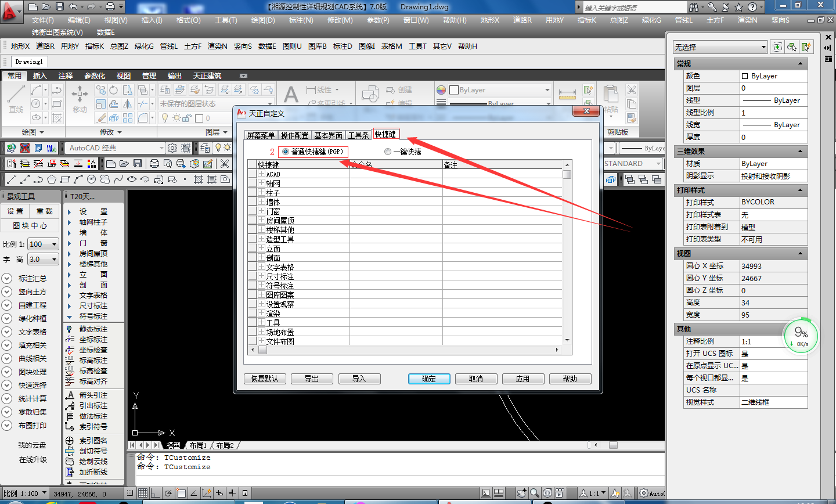
Task: Toggle ortho mode icon in status bar
Action: click(156, 493)
